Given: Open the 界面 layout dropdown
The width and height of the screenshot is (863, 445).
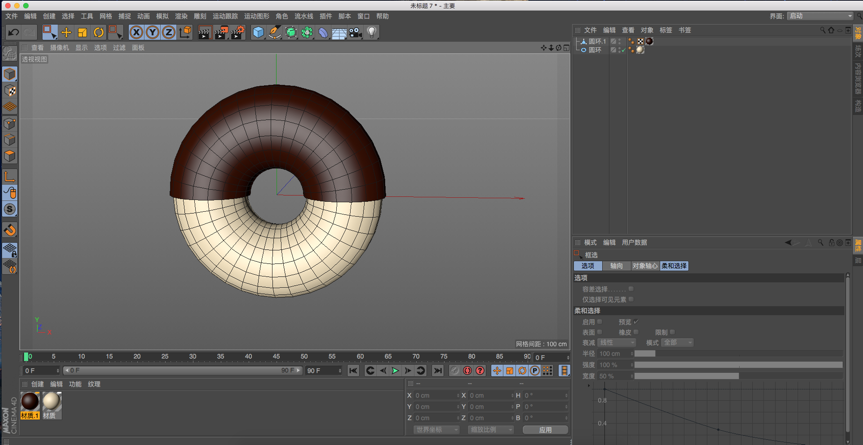Looking at the screenshot, I should [820, 16].
